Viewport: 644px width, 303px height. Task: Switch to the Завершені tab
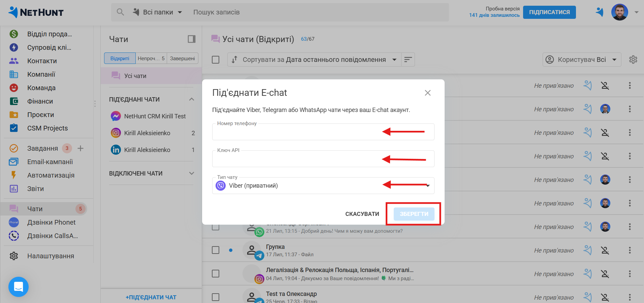click(x=182, y=58)
